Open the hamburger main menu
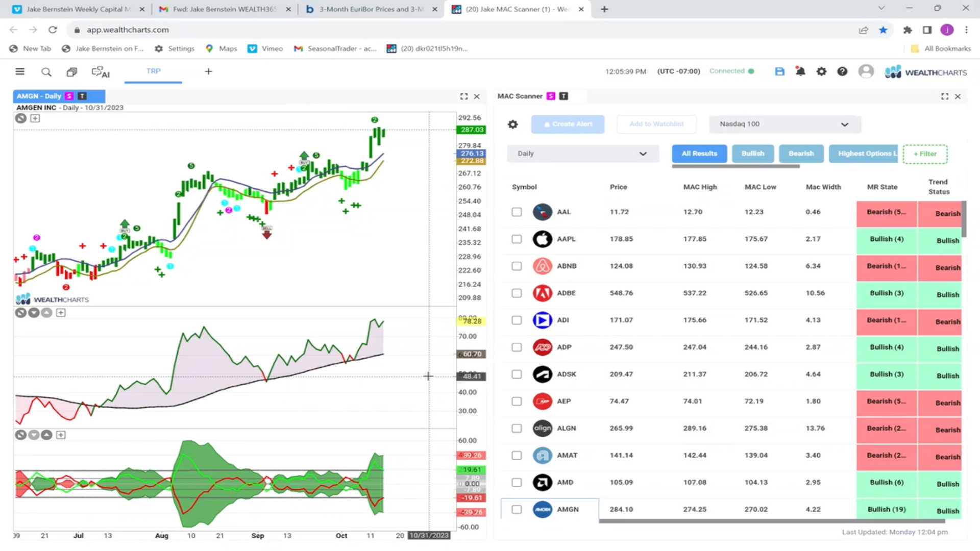The height and width of the screenshot is (551, 980). (20, 71)
